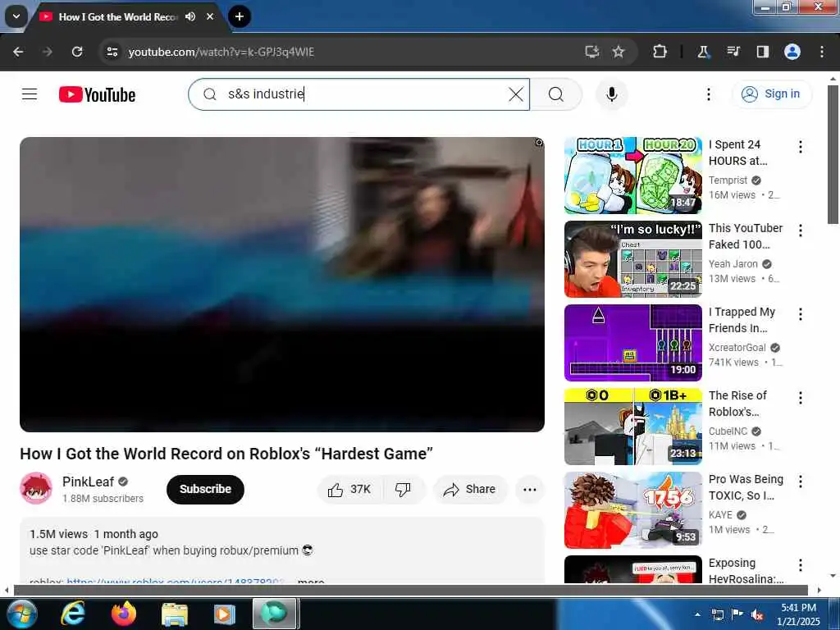Open options menu for 'Exposing HeyRosalina'
The width and height of the screenshot is (840, 630).
point(801,564)
